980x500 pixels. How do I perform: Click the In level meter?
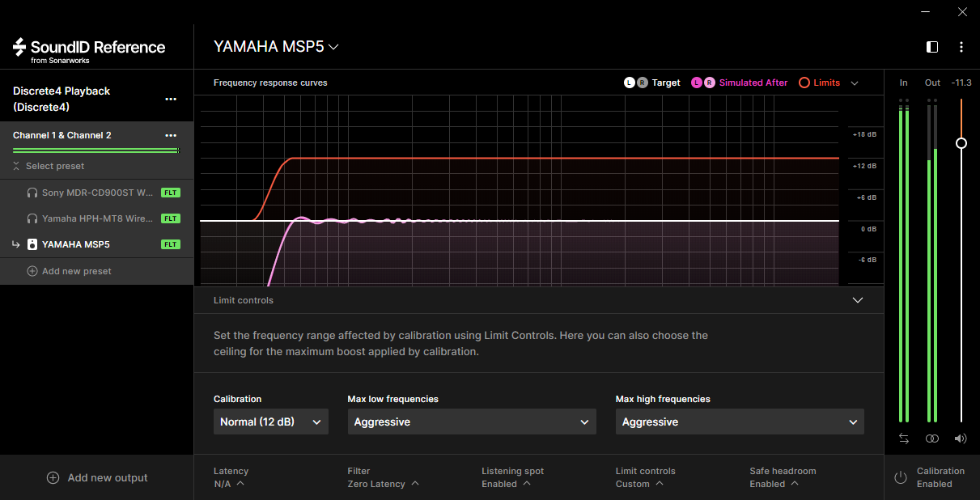904,261
